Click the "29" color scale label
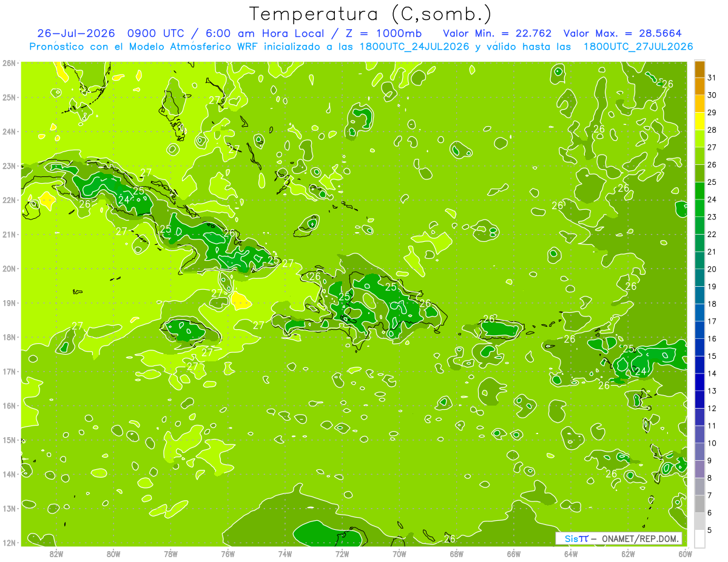The image size is (728, 562). pyautogui.click(x=712, y=113)
